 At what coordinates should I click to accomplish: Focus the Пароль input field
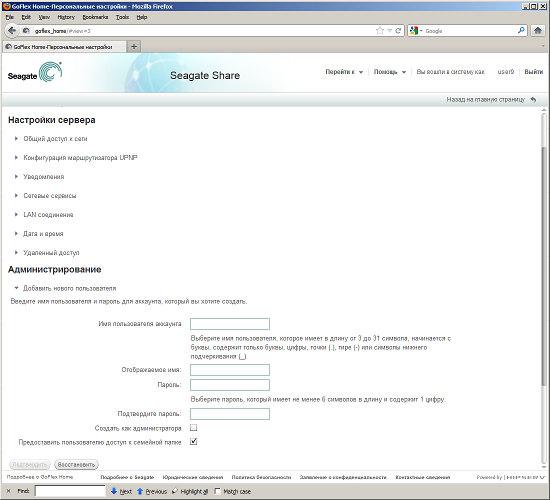tap(230, 385)
